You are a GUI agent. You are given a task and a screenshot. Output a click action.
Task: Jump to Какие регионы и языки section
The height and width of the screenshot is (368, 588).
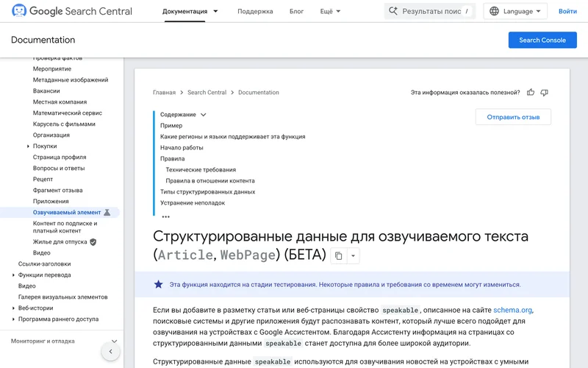[x=232, y=137]
